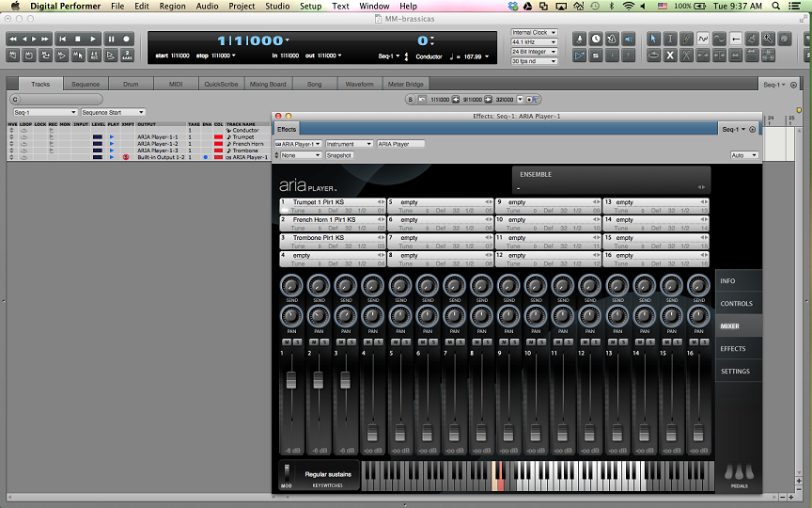Select the Zoom magnifier tool

point(768,39)
